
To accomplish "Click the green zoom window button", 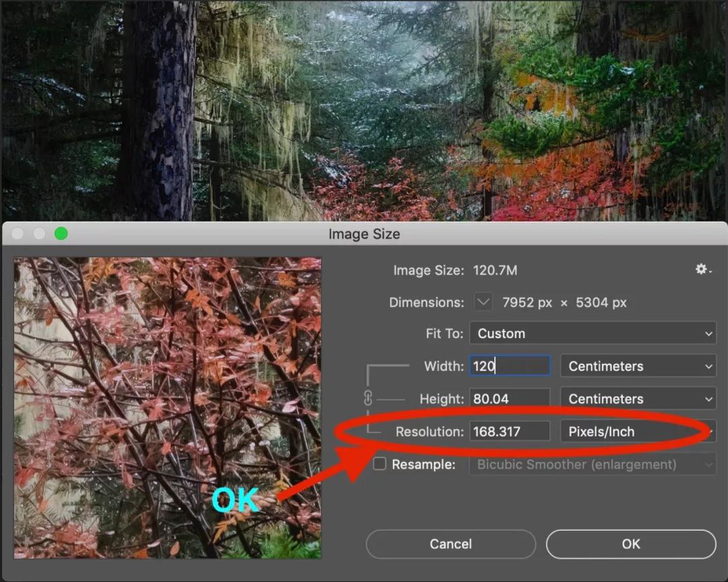I will (61, 234).
